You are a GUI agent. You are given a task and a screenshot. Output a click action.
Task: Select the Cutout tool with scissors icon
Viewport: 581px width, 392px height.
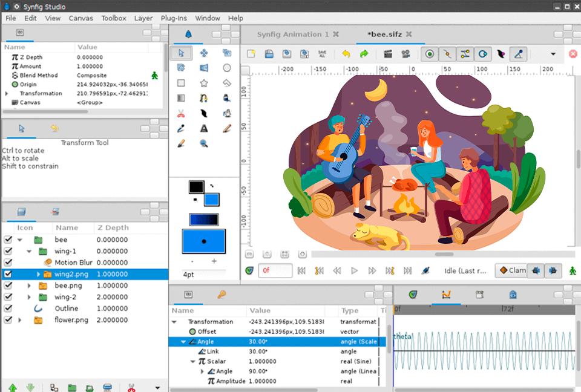(181, 113)
